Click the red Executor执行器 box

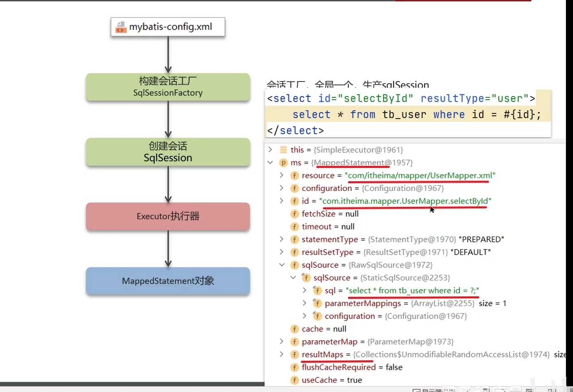(x=168, y=216)
